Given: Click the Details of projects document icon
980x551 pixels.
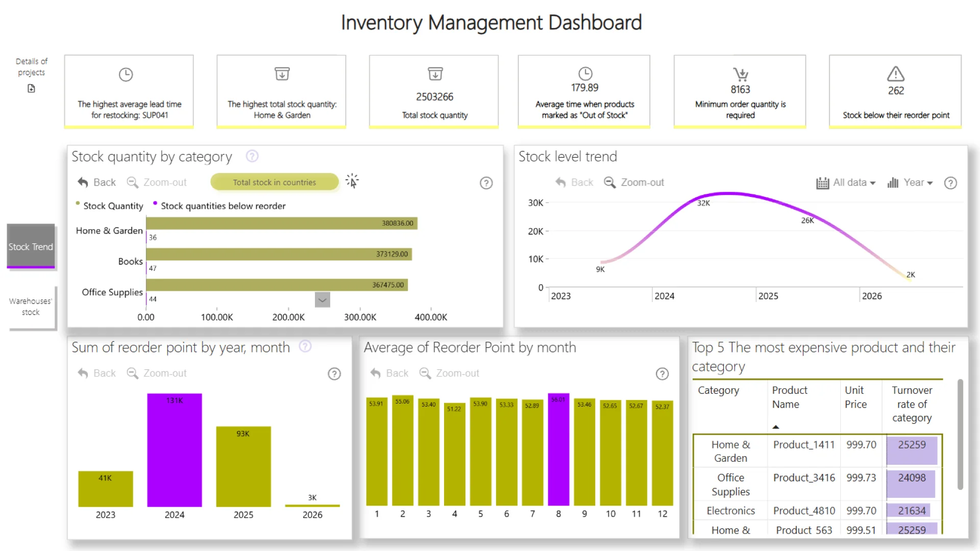Looking at the screenshot, I should click(x=31, y=89).
